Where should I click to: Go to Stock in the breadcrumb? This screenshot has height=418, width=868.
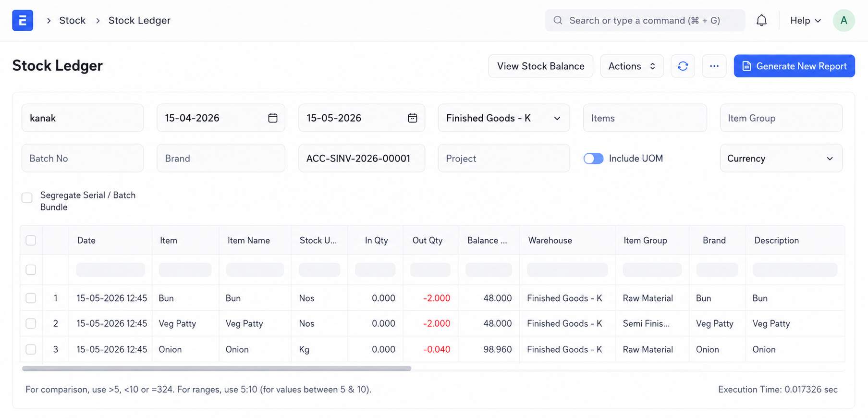click(72, 20)
